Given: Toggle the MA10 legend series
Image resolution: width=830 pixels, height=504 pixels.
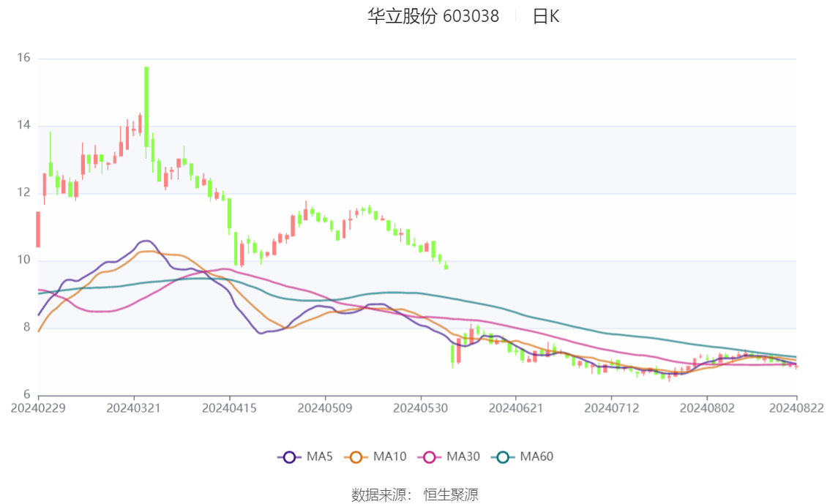Looking at the screenshot, I should [x=375, y=457].
